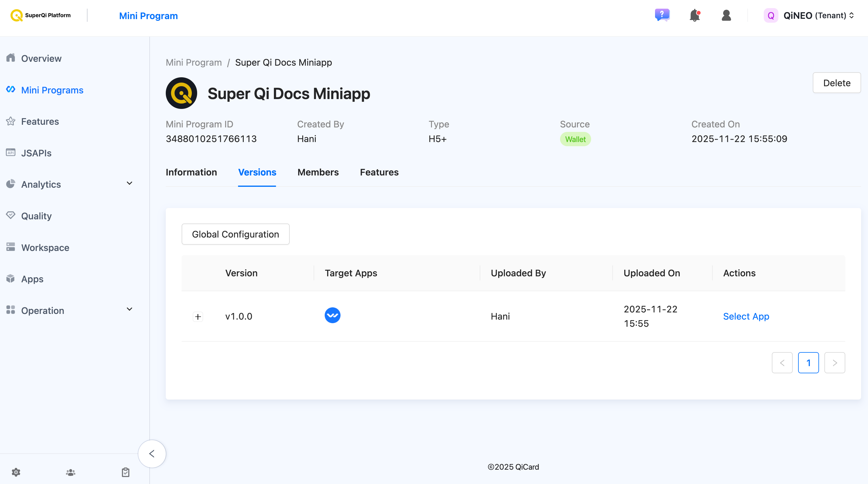This screenshot has height=484, width=868.
Task: Open the help chat question icon
Action: (x=662, y=16)
